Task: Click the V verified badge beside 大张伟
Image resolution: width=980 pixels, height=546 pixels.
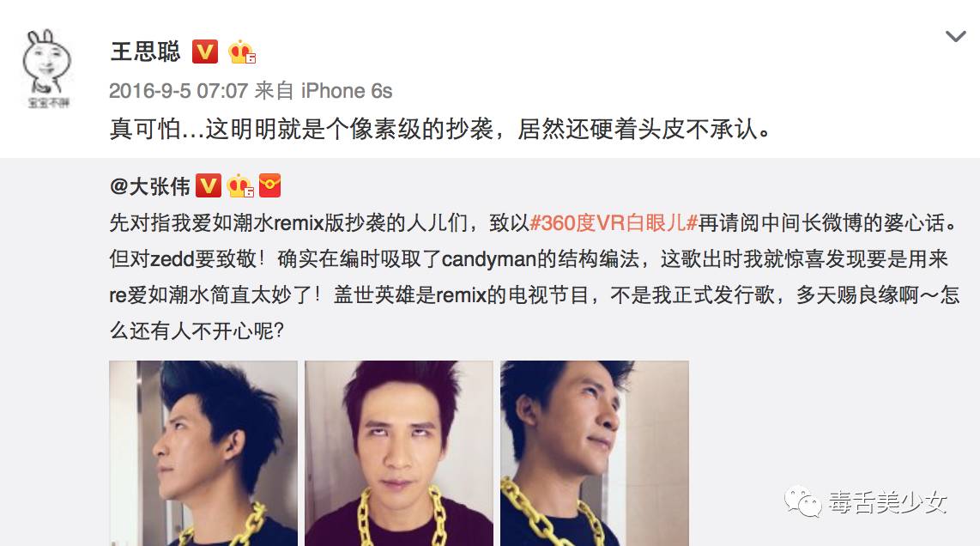Action: pos(209,185)
